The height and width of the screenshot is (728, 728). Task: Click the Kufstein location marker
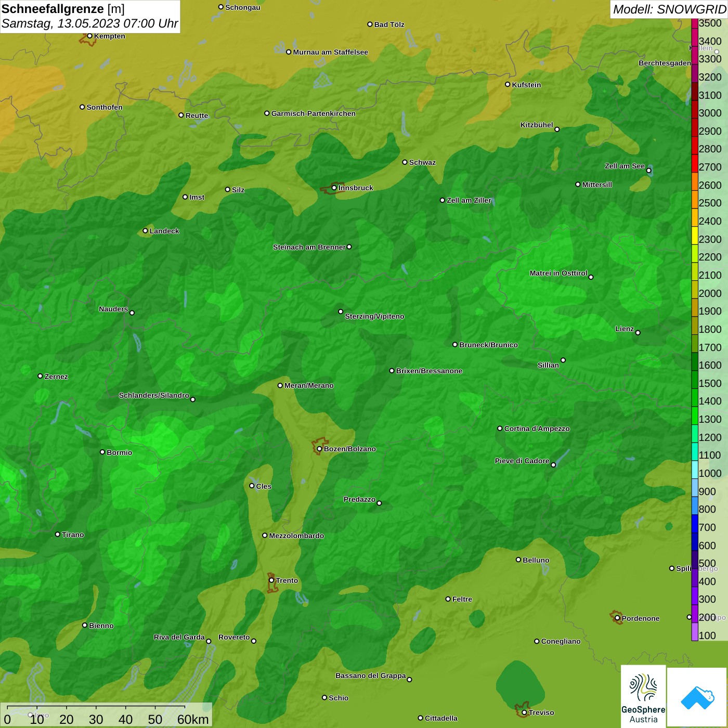tap(508, 84)
